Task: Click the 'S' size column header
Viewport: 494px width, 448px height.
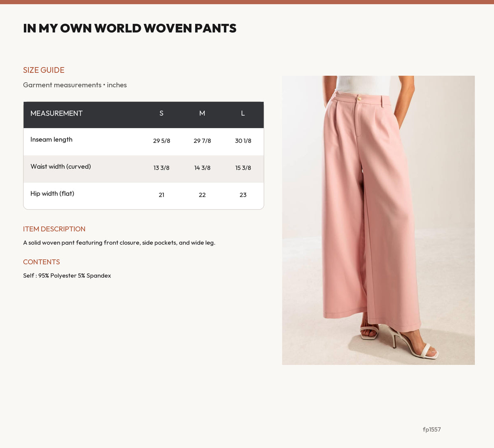Action: coord(161,113)
